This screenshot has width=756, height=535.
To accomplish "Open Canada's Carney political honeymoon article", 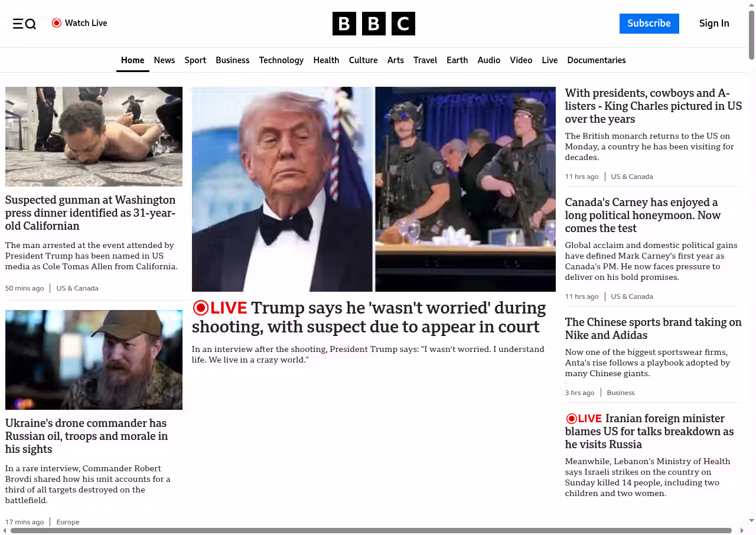I will 643,216.
